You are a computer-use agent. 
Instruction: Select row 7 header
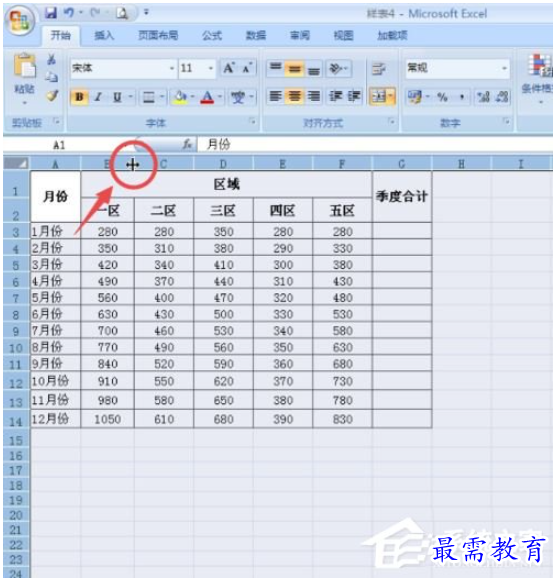(16, 298)
